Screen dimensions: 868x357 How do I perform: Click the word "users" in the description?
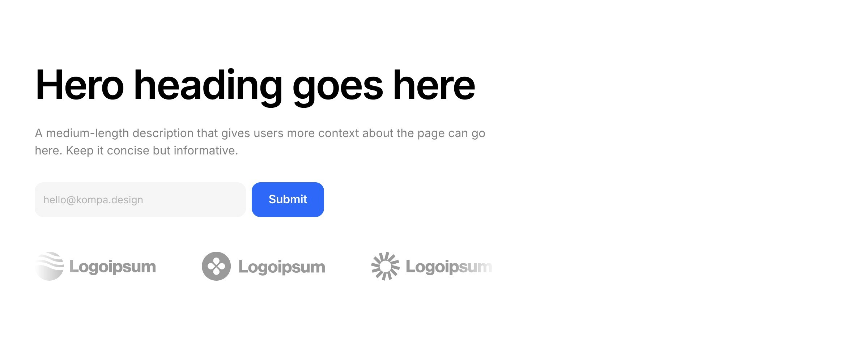(268, 133)
